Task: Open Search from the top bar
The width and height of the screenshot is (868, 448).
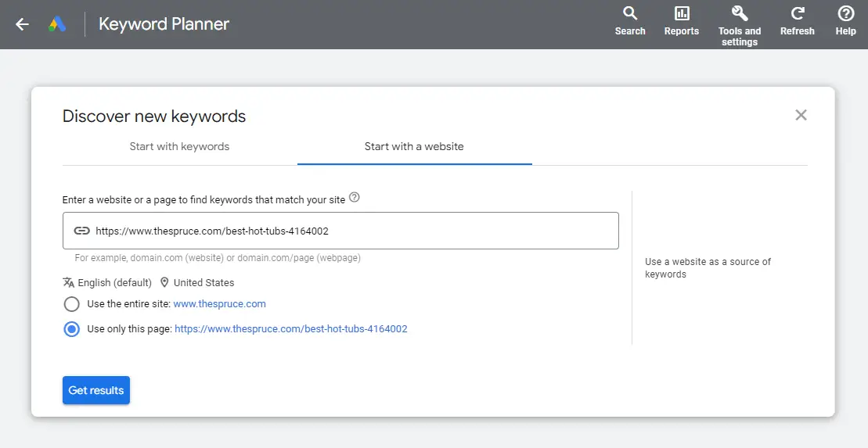Action: point(630,21)
